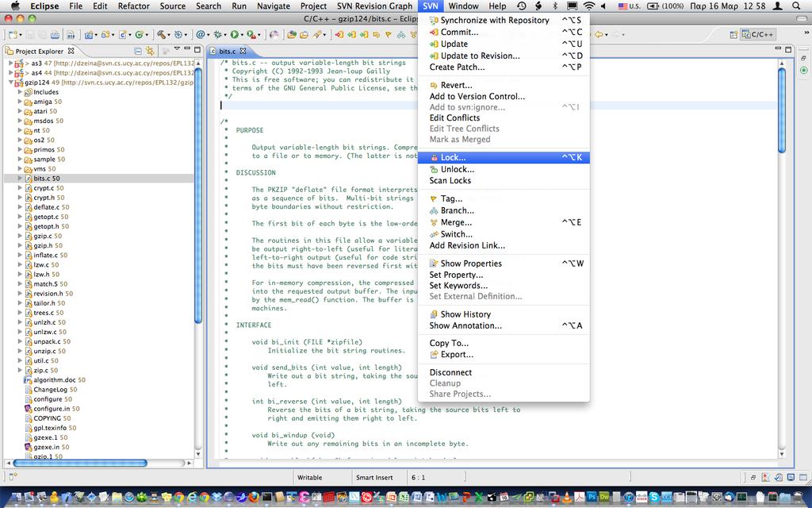Minimize the Project Explorer panel
The height and width of the screenshot is (508, 812).
coord(187,49)
